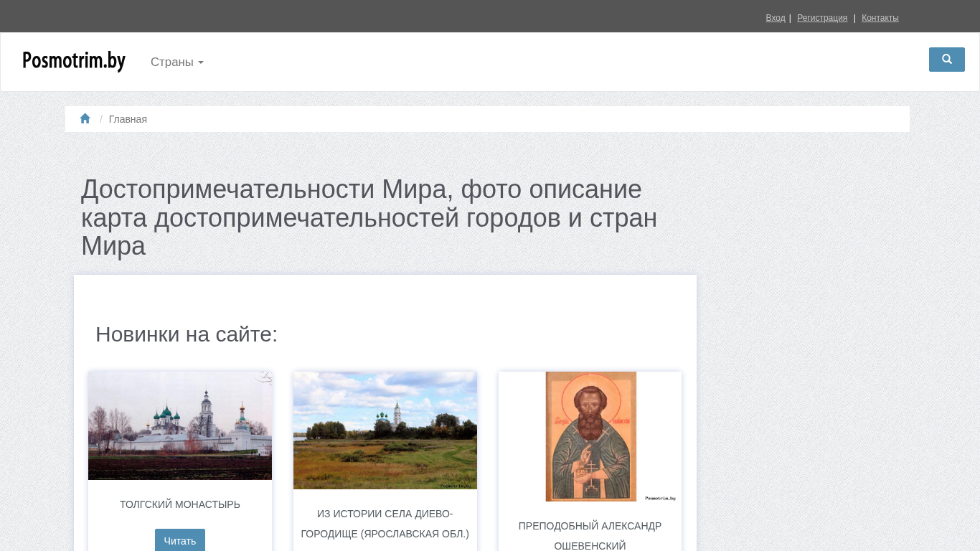
Task: Click the ТОЛГСКИЙ МОНАСТЫРЬ title
Action: [180, 504]
